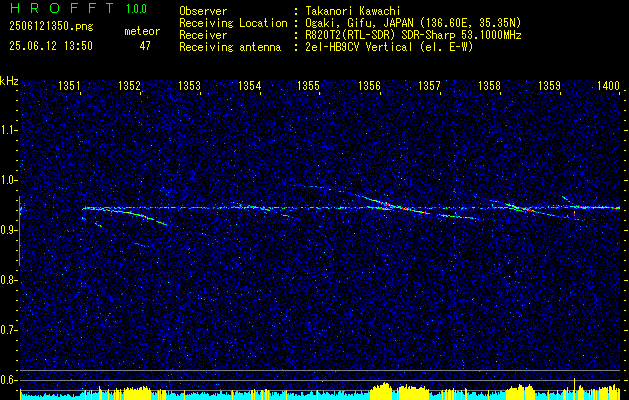Click the observer name Takanori Kawachi
This screenshot has width=629, height=400.
tap(353, 11)
